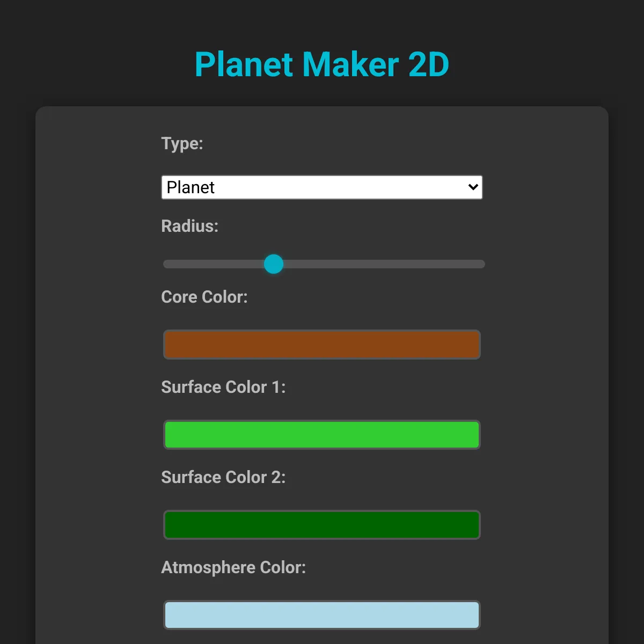Click the Core Color: label
The width and height of the screenshot is (644, 644).
pos(204,297)
